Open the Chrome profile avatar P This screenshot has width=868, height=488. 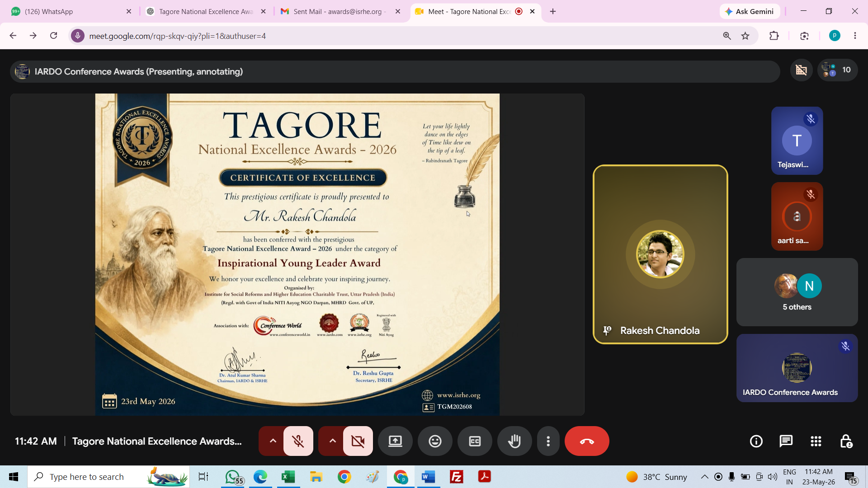(835, 36)
